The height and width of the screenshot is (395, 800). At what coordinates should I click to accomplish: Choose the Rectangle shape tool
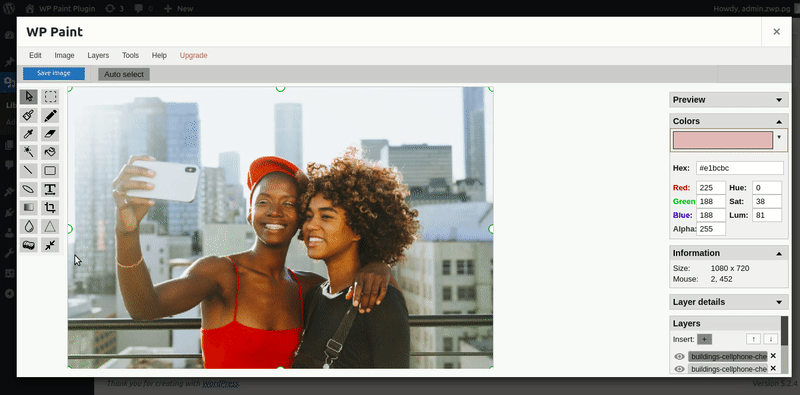click(x=50, y=170)
